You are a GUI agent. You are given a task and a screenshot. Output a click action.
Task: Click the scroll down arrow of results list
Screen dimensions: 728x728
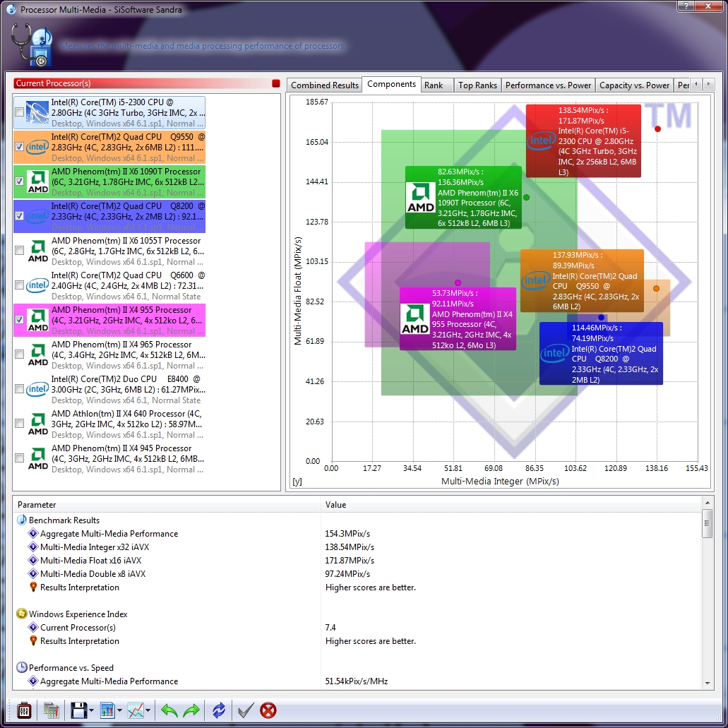[x=707, y=683]
